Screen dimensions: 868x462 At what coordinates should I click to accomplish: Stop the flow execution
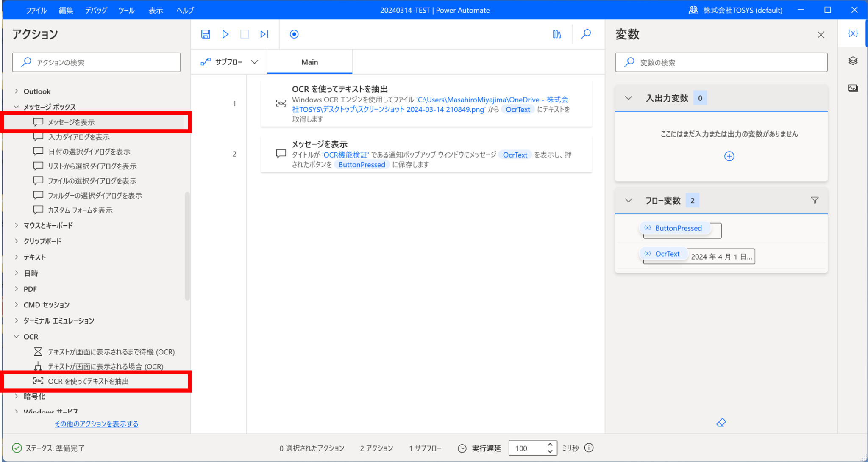coord(245,34)
